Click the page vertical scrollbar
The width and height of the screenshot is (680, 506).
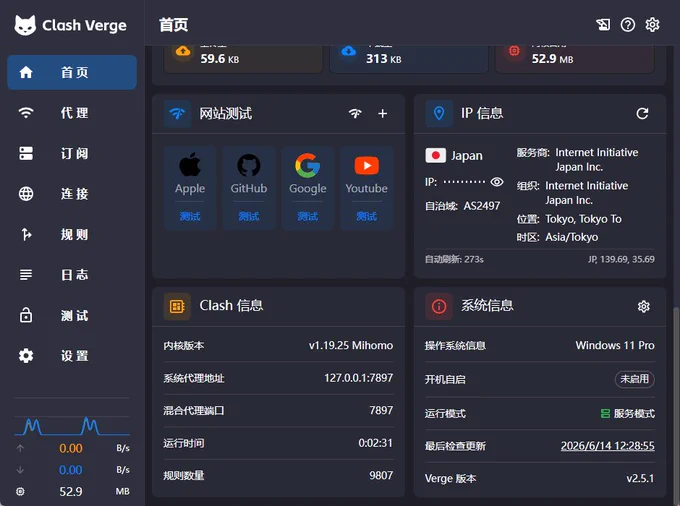coord(676,403)
